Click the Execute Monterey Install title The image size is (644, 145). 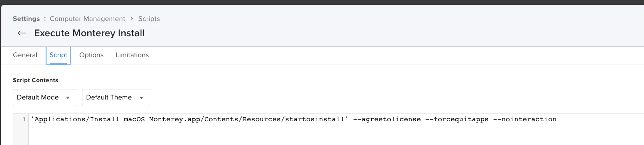coord(89,33)
